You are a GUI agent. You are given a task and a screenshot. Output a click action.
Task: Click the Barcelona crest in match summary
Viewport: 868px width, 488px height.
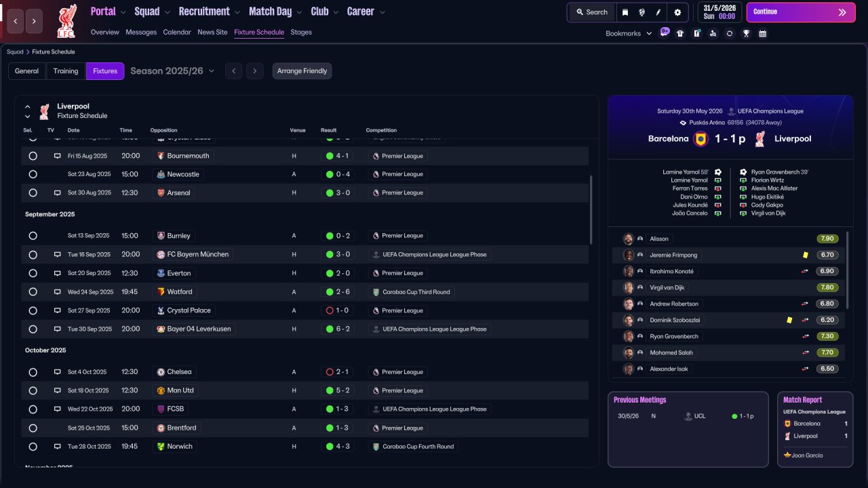[x=701, y=139]
